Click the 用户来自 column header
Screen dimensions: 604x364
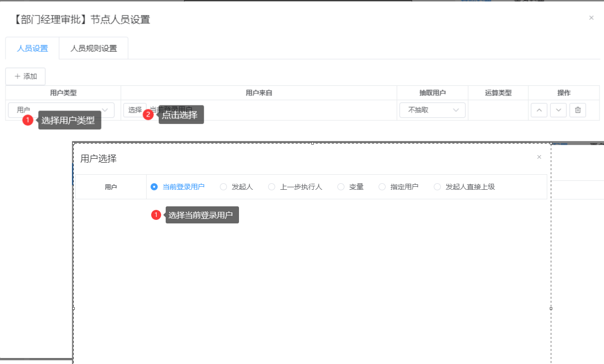coord(259,93)
